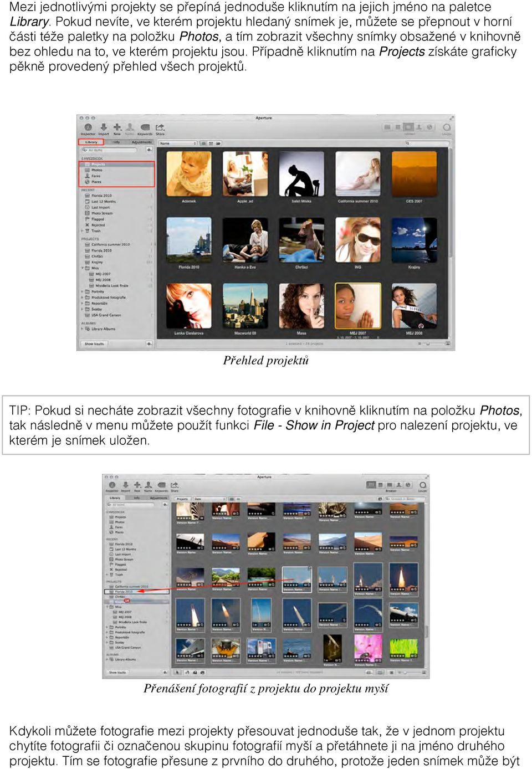Select Browser grid view in lower Aperture toolbar
This screenshot has height=769, width=532.
point(371,485)
